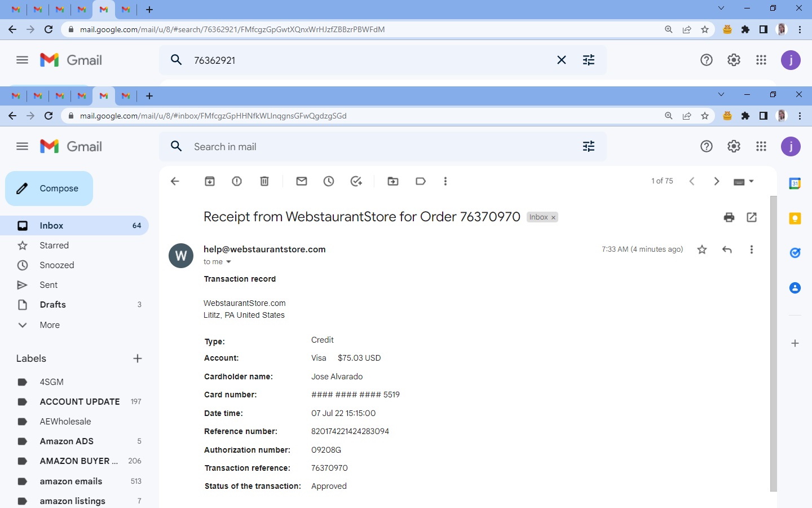The height and width of the screenshot is (508, 812).
Task: Open the tab search chevron in front window
Action: (x=721, y=94)
